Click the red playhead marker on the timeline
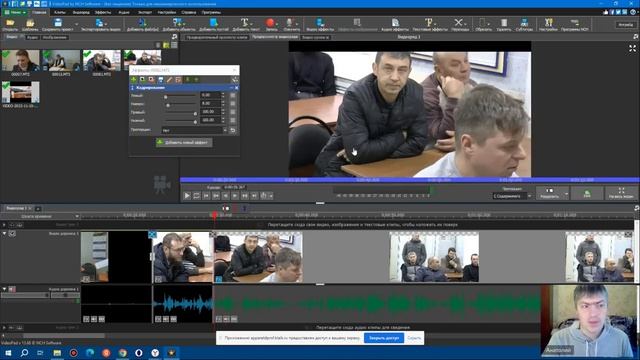 (215, 214)
